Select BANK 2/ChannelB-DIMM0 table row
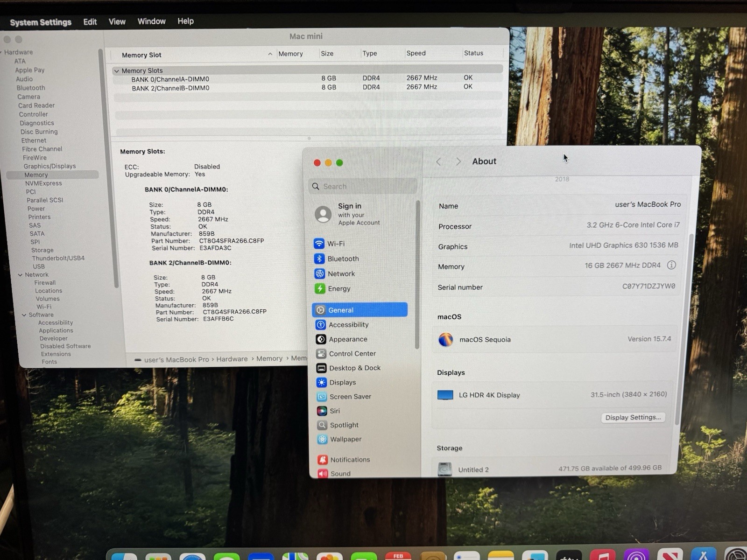The width and height of the screenshot is (747, 560). point(308,88)
